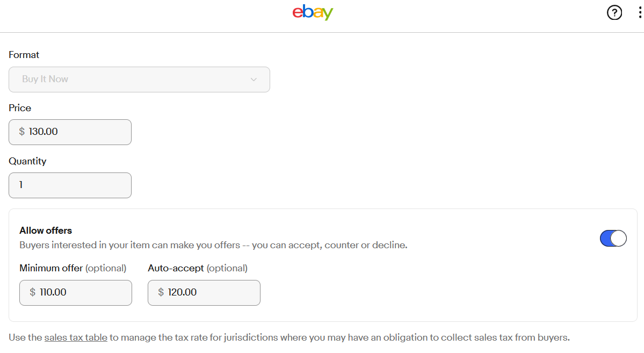Image resolution: width=644 pixels, height=353 pixels.
Task: Open the sales tax table link
Action: [x=75, y=337]
